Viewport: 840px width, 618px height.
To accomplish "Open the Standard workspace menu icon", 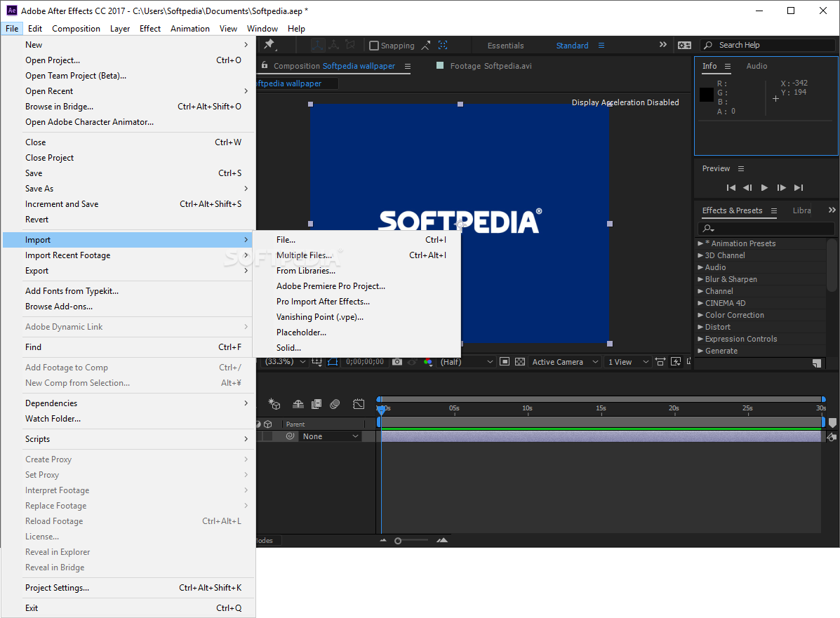I will (601, 46).
